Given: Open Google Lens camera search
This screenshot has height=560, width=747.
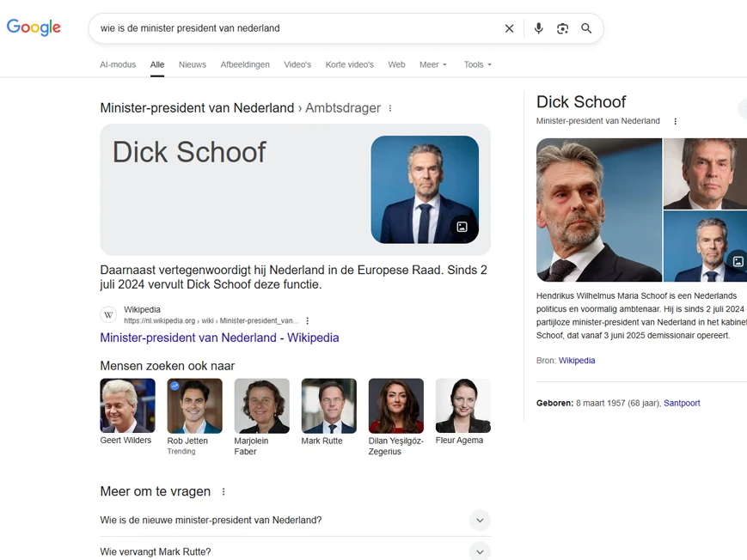Looking at the screenshot, I should [x=562, y=28].
